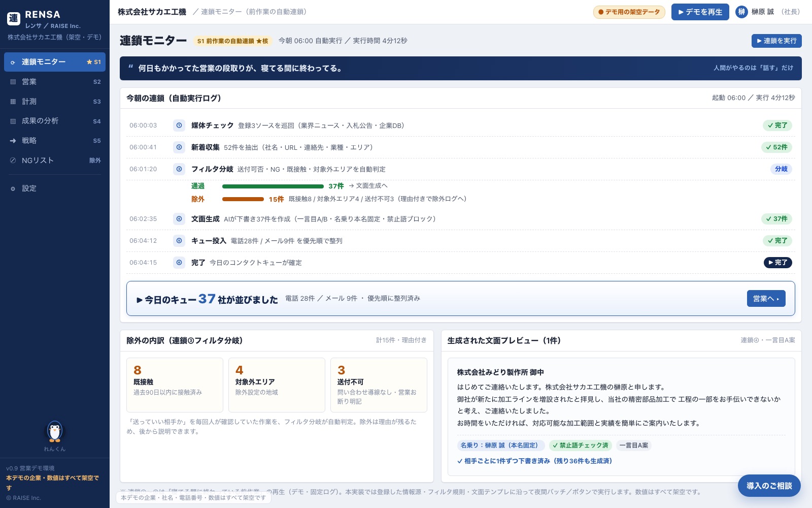Click the 一言目A案 tag

tap(633, 446)
